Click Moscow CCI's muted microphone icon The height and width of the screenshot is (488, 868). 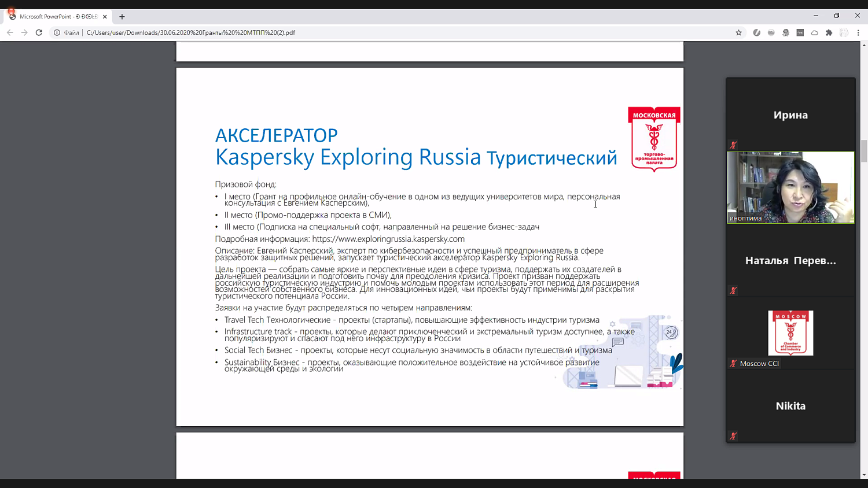point(733,364)
